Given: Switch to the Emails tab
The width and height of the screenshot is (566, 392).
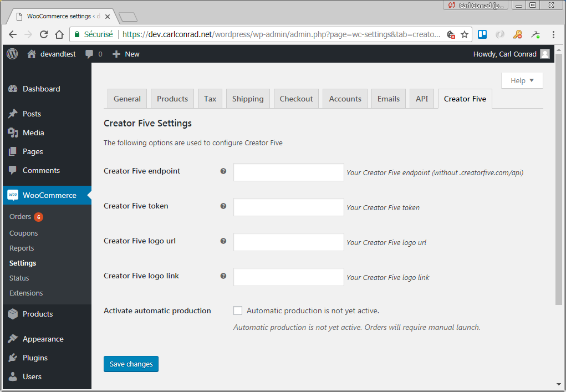Looking at the screenshot, I should 389,99.
